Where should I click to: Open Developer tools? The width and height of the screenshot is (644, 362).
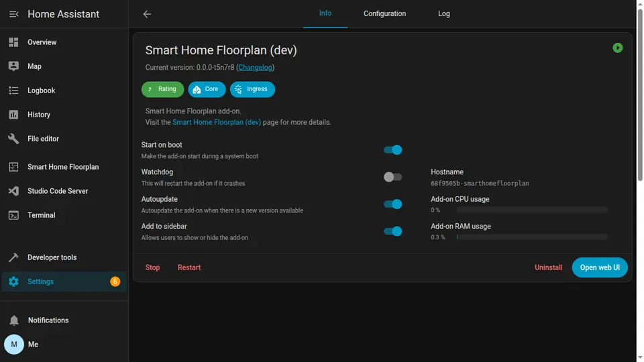(64, 257)
